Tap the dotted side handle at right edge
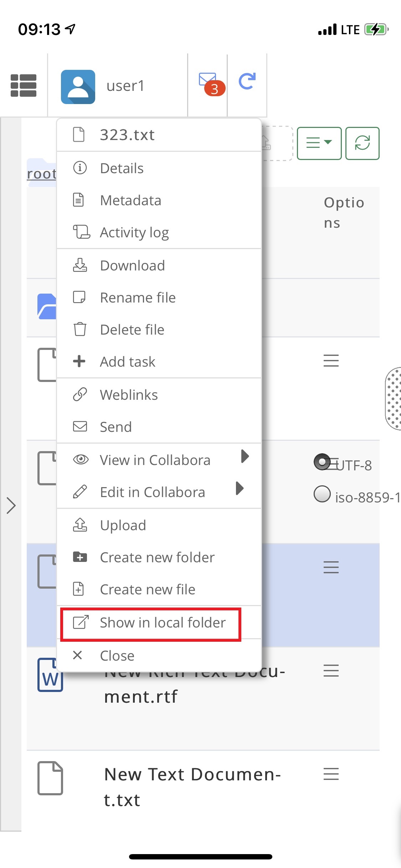401x868 pixels. [x=393, y=399]
